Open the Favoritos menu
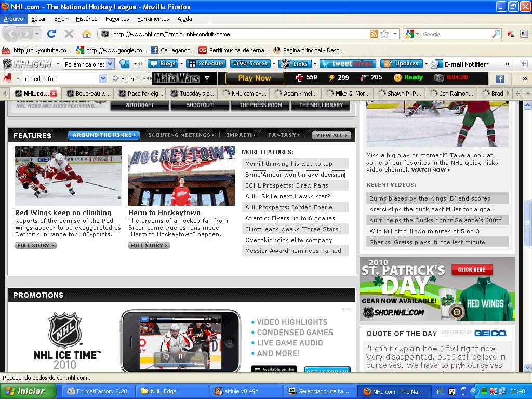This screenshot has height=399, width=532. tap(117, 19)
